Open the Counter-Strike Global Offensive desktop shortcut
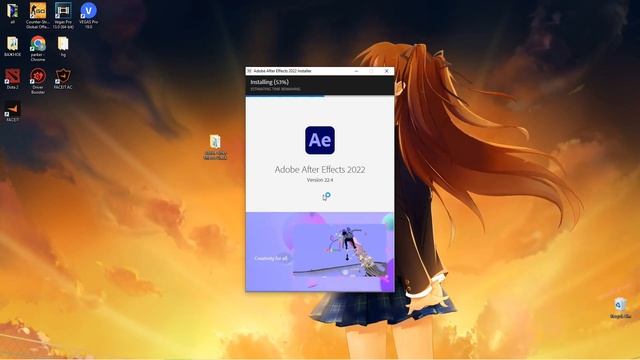 tap(38, 16)
